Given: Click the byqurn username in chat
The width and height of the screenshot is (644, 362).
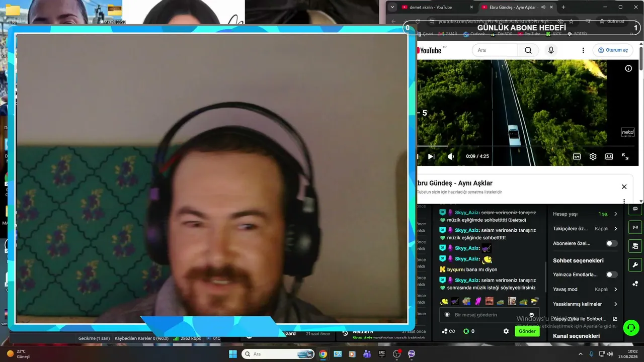Looking at the screenshot, I should [x=457, y=269].
